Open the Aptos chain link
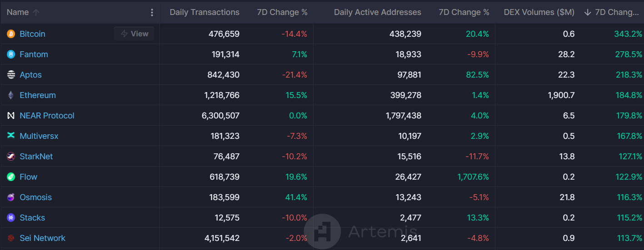This screenshot has width=644, height=250. pos(30,75)
